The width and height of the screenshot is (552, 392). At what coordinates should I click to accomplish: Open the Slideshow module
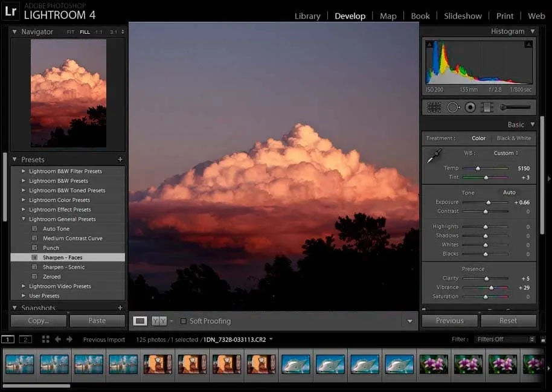[x=463, y=16]
